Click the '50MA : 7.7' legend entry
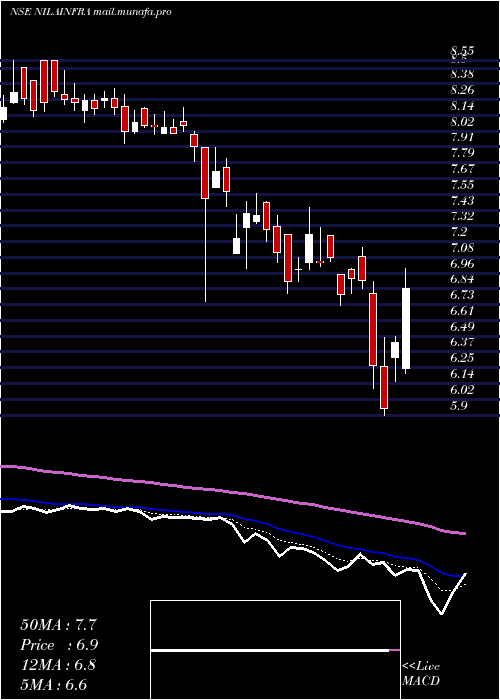Screen dimensions: 500x700 click(x=58, y=625)
